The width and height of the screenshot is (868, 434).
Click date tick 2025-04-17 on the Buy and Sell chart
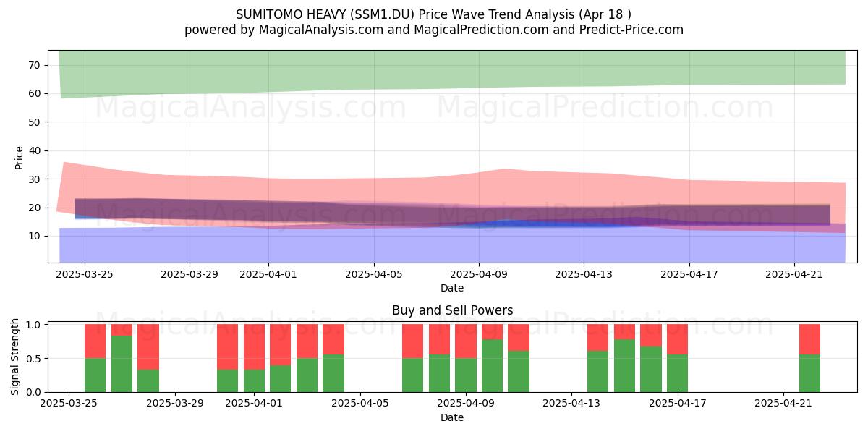pyautogui.click(x=678, y=404)
